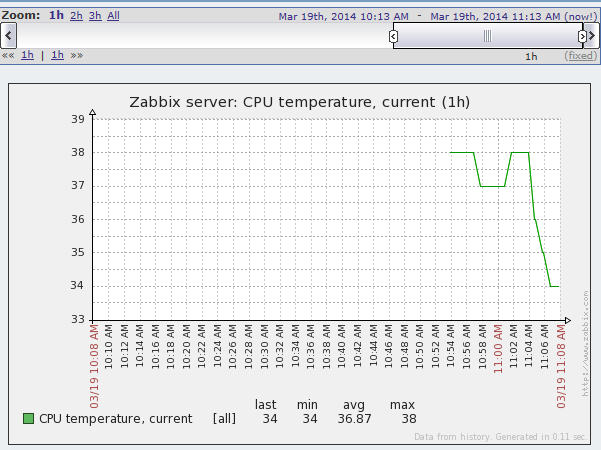Click the end date Mar 19th, 2014 11:13 AM
Viewport: 601px width, 450px height.
point(495,16)
